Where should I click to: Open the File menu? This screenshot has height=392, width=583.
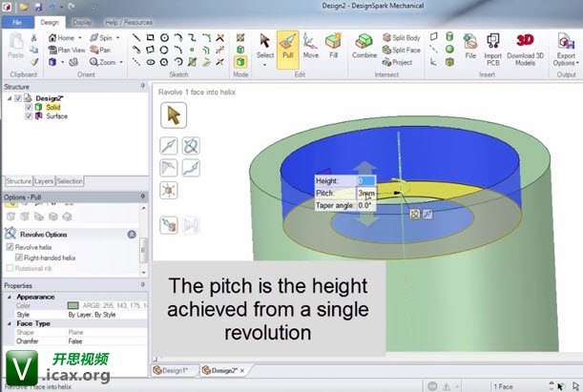coord(17,22)
